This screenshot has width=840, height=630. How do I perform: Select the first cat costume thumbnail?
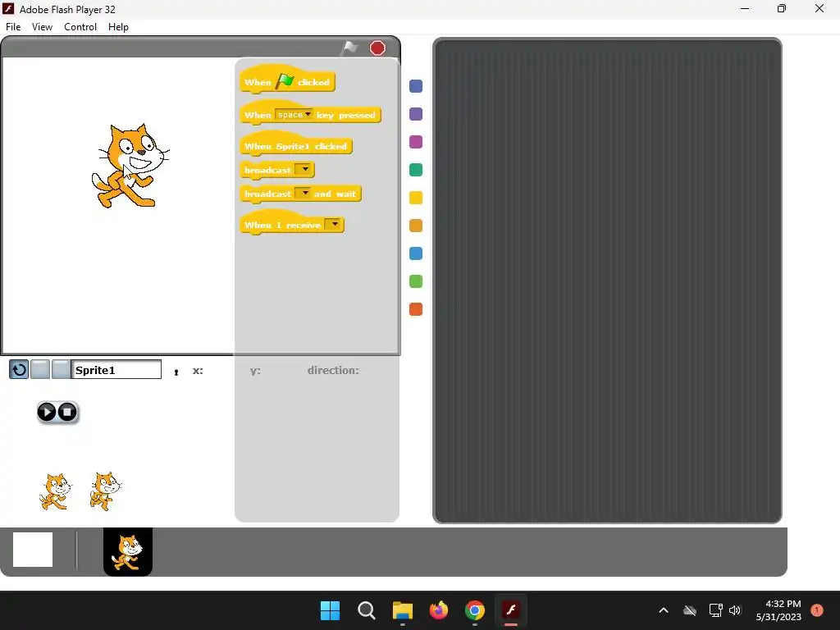tap(55, 491)
